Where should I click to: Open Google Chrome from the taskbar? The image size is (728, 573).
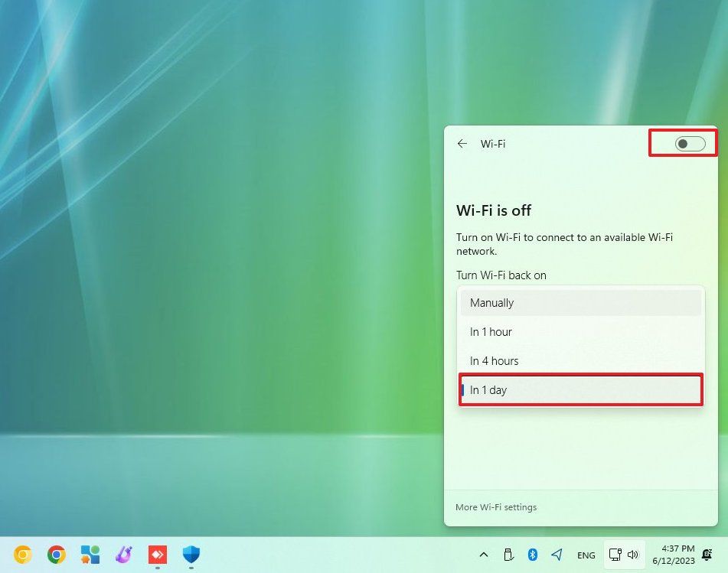tap(56, 554)
